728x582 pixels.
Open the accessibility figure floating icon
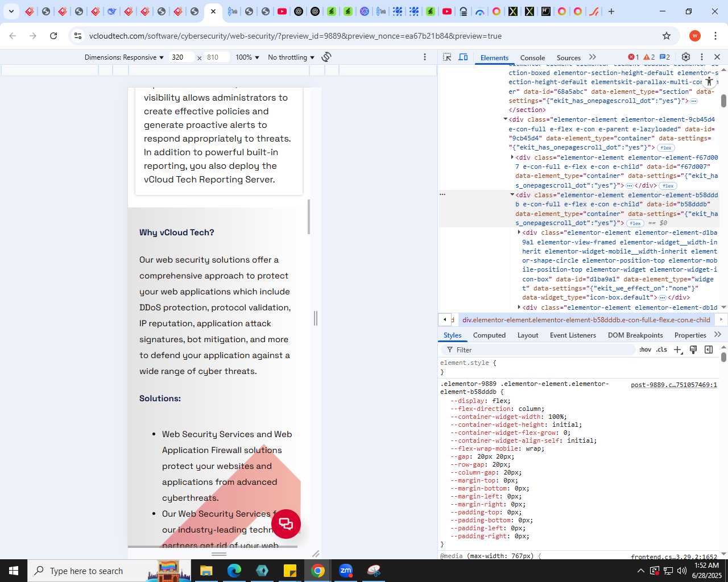pos(709,82)
